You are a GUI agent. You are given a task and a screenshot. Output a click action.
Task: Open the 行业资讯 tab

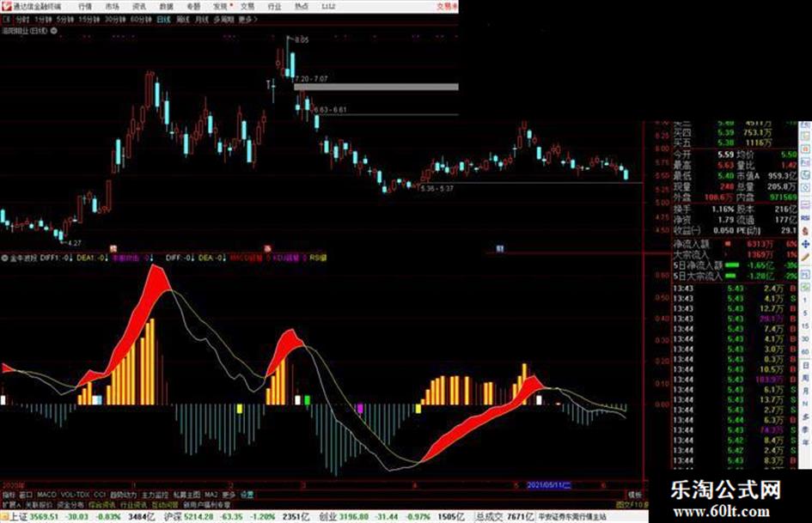[x=133, y=504]
